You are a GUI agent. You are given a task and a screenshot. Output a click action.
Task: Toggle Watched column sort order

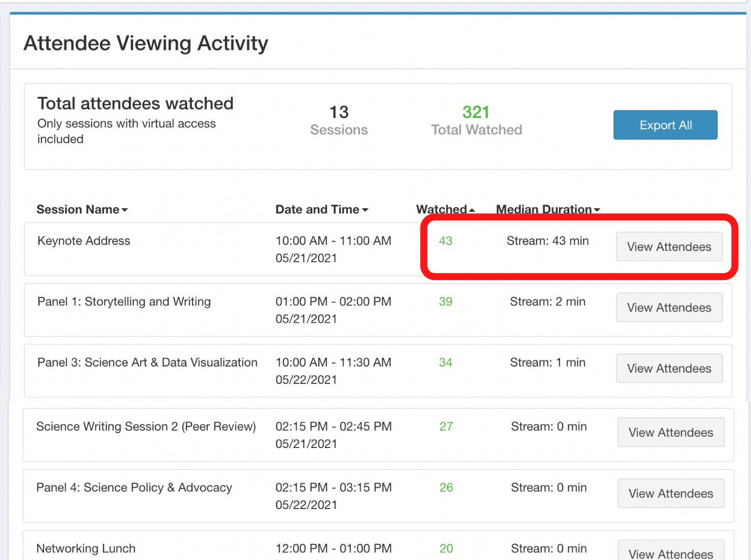coord(445,210)
